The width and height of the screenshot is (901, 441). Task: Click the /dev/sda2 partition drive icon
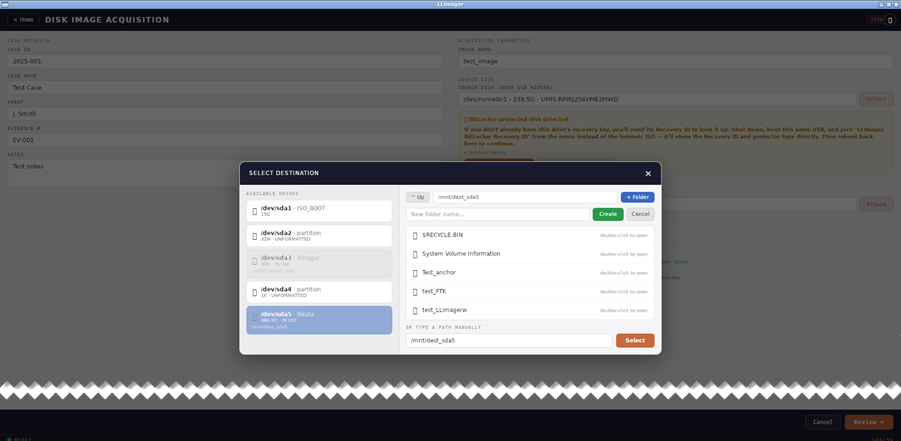click(255, 236)
